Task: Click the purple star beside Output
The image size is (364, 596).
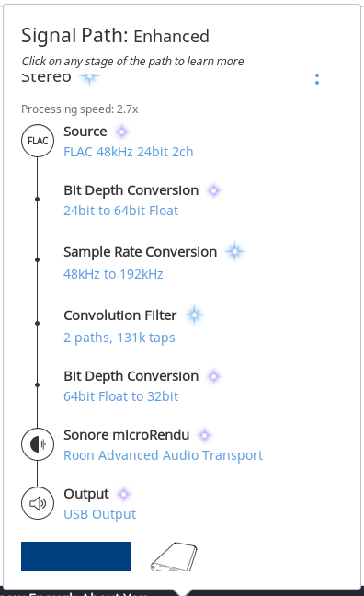Action: point(123,494)
